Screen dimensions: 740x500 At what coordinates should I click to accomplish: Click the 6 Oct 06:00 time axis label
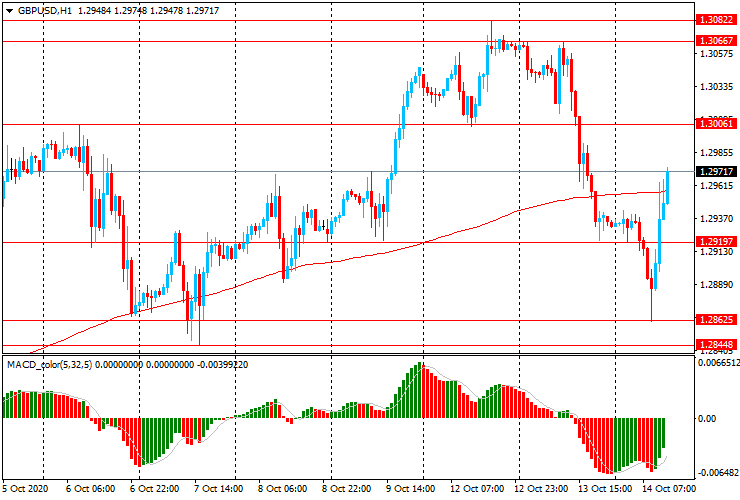[x=90, y=488]
